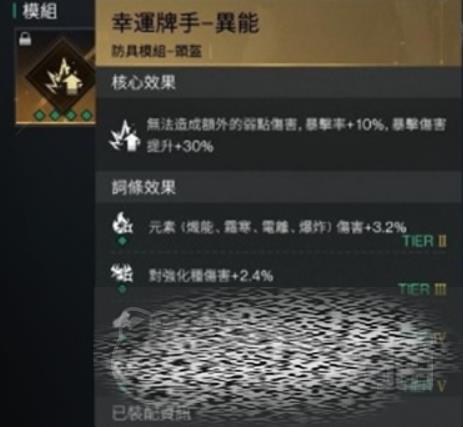Click the elemental damage affix icon

point(122,222)
